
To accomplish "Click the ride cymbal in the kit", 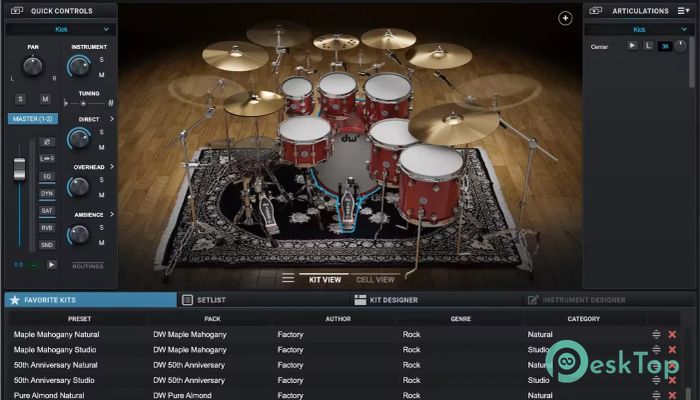I will pos(453,123).
